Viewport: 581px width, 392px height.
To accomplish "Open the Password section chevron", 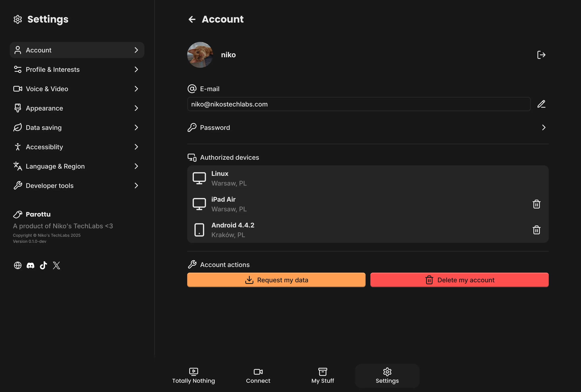I will tap(544, 127).
